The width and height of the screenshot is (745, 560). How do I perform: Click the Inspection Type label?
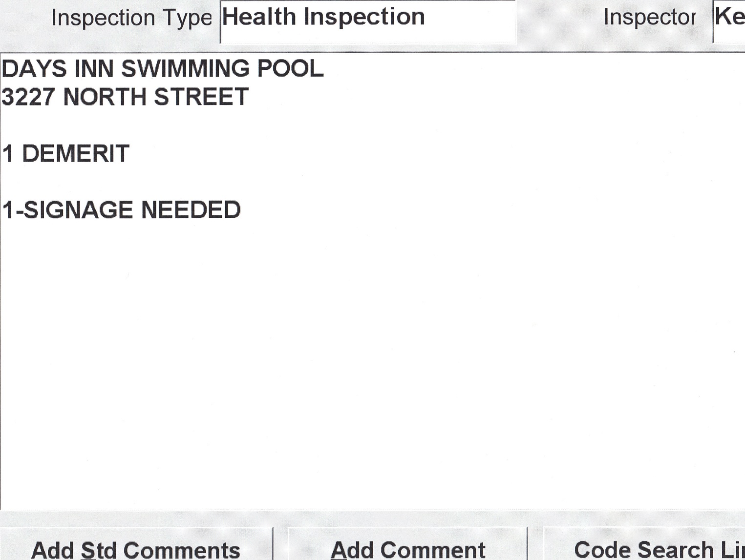131,18
